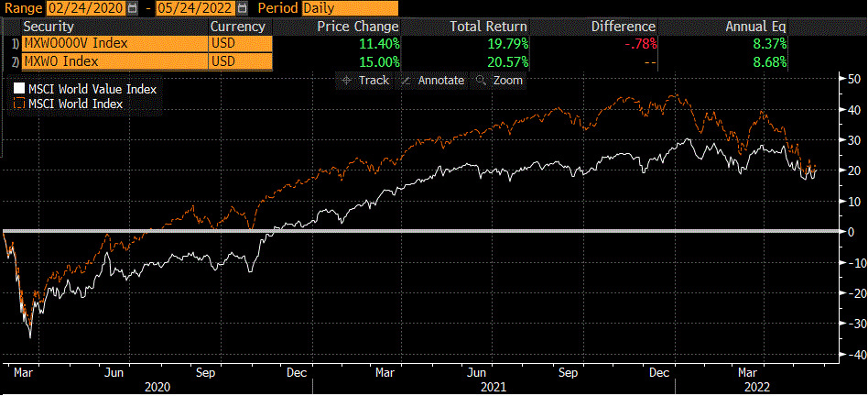The width and height of the screenshot is (868, 396).
Task: Click the Security column header
Action: (49, 27)
